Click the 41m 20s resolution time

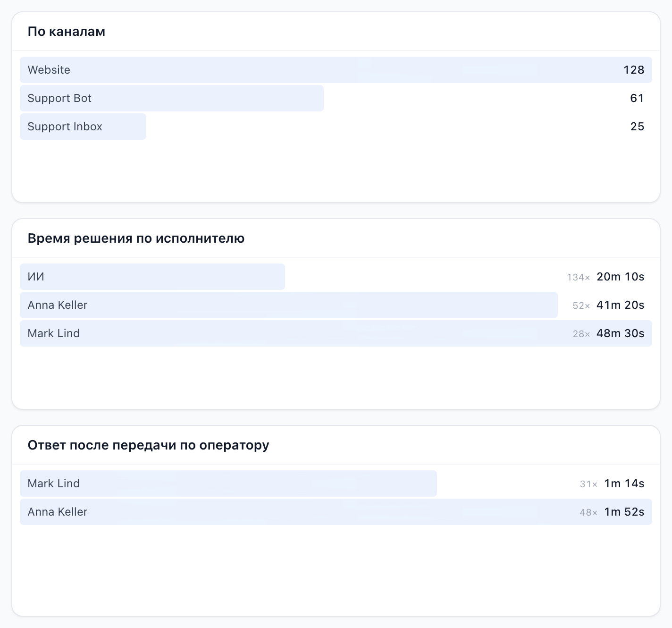pyautogui.click(x=620, y=305)
